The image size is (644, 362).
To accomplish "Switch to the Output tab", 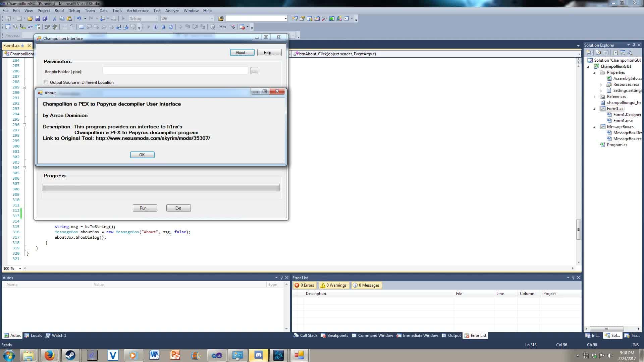I will tap(451, 336).
